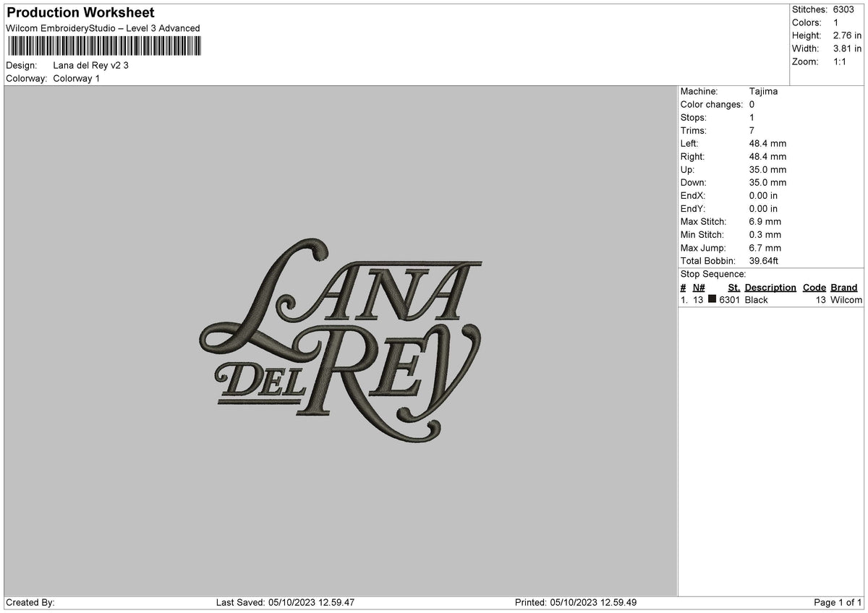Click the Lana Del Rey embroidery preview
868x613 pixels.
click(340, 339)
